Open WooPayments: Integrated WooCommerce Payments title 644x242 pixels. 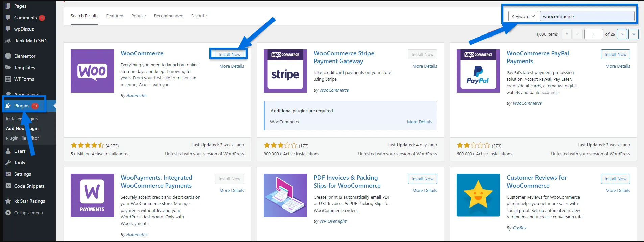156,181
